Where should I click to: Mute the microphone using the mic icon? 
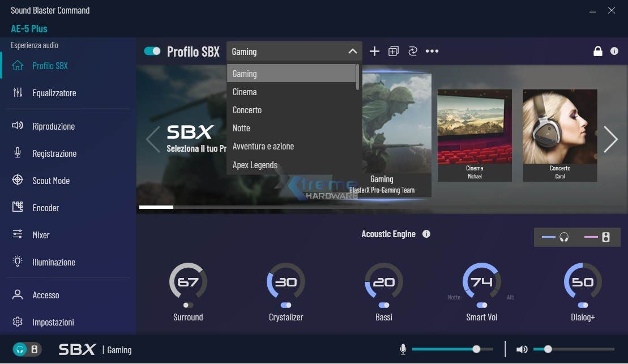(x=403, y=349)
